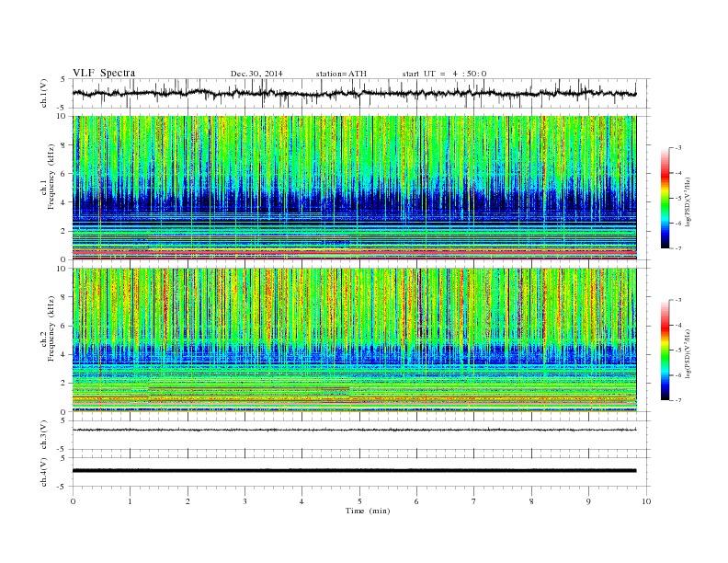The image size is (728, 563).
Task: Click the "10" kHz tick on ch.1 spectrogram
Action: tap(63, 116)
